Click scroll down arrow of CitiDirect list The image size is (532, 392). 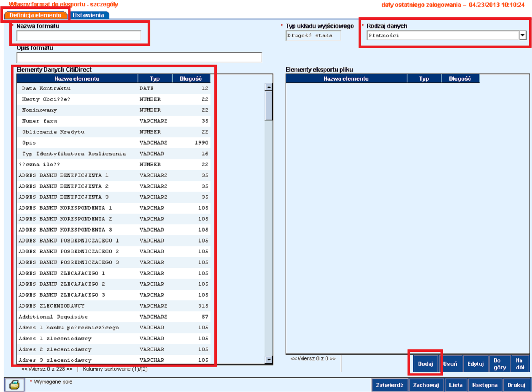[269, 360]
